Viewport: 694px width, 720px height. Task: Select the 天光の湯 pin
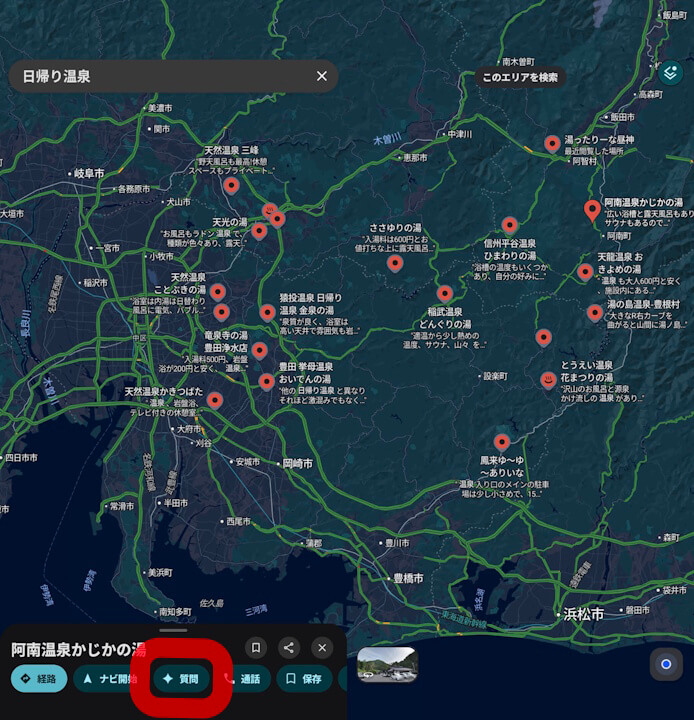(x=259, y=231)
